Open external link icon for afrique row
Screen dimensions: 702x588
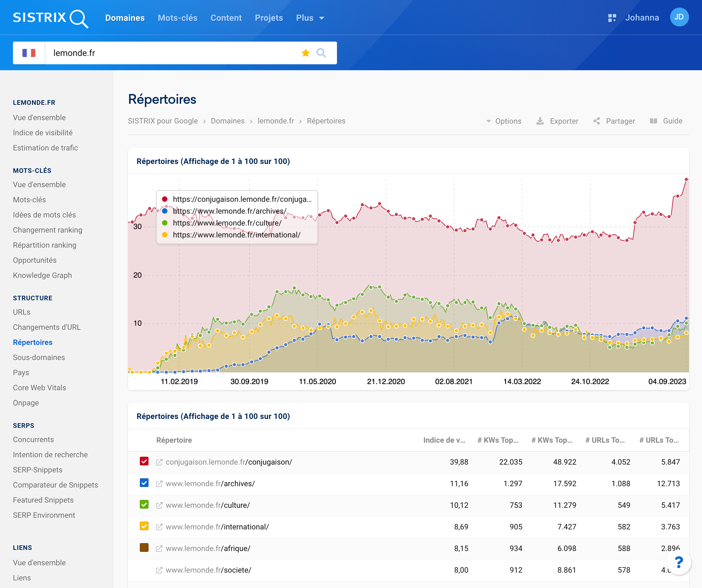coord(159,549)
